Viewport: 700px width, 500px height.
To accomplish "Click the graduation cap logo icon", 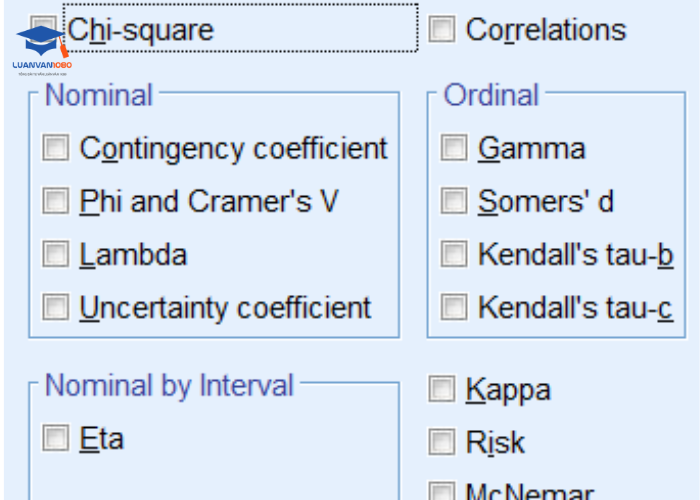I will pyautogui.click(x=41, y=41).
